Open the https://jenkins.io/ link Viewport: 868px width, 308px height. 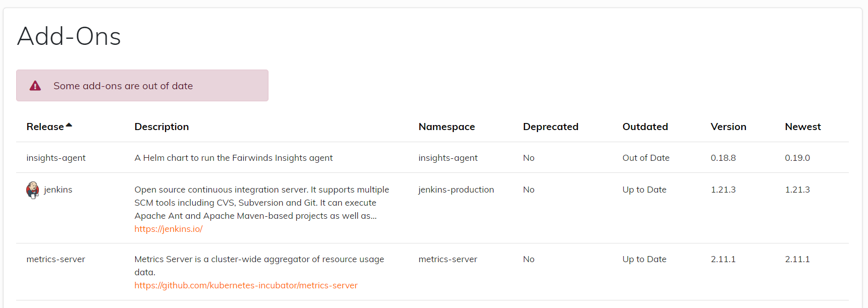coord(169,229)
